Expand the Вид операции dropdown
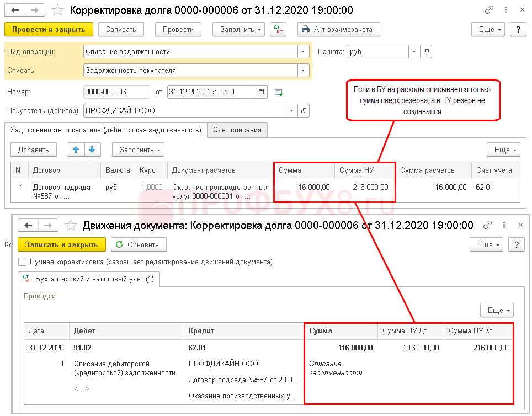532x416 pixels. [x=303, y=51]
